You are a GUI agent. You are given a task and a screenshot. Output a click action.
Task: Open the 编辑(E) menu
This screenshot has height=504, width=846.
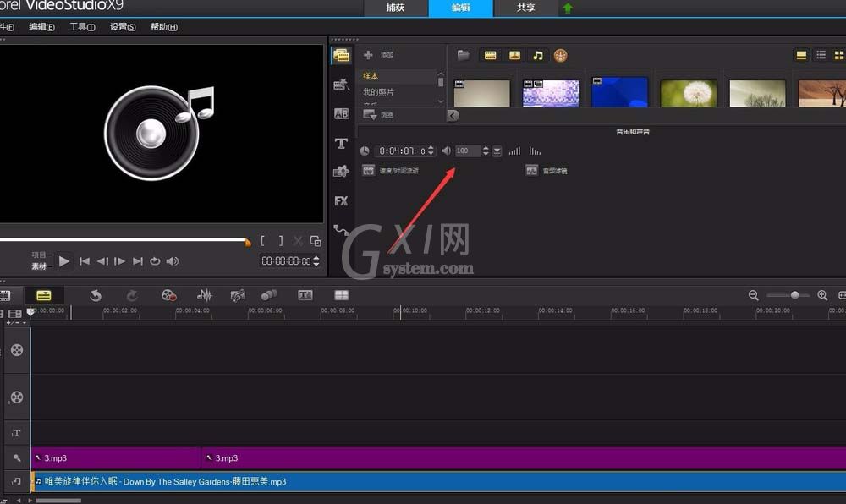tap(41, 27)
